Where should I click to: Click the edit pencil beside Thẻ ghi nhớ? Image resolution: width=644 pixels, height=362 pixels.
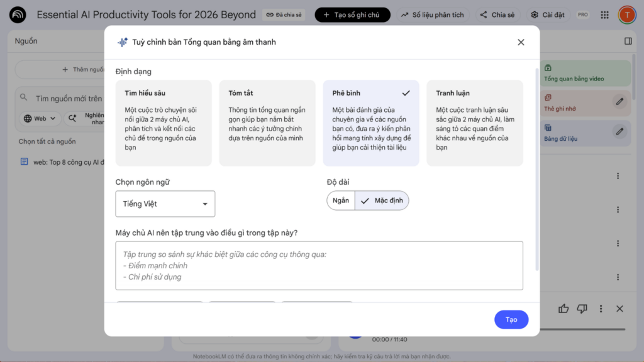(x=619, y=101)
